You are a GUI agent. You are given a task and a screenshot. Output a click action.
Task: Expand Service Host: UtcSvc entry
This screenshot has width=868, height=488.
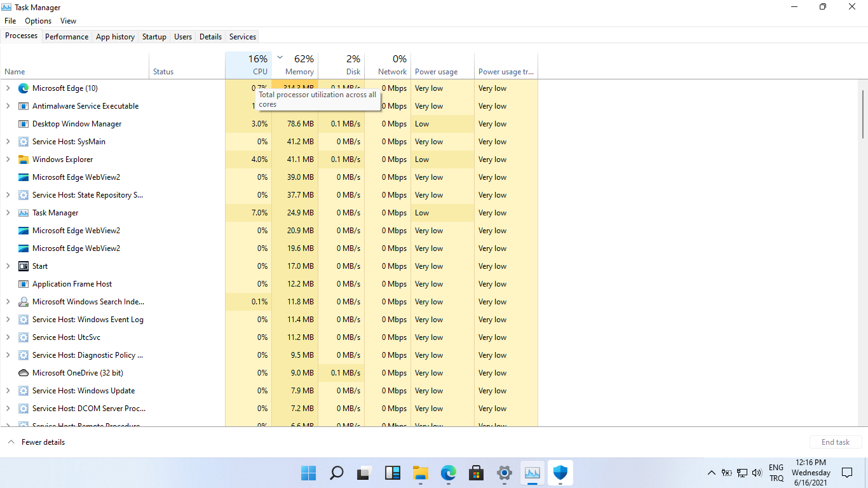[8, 337]
